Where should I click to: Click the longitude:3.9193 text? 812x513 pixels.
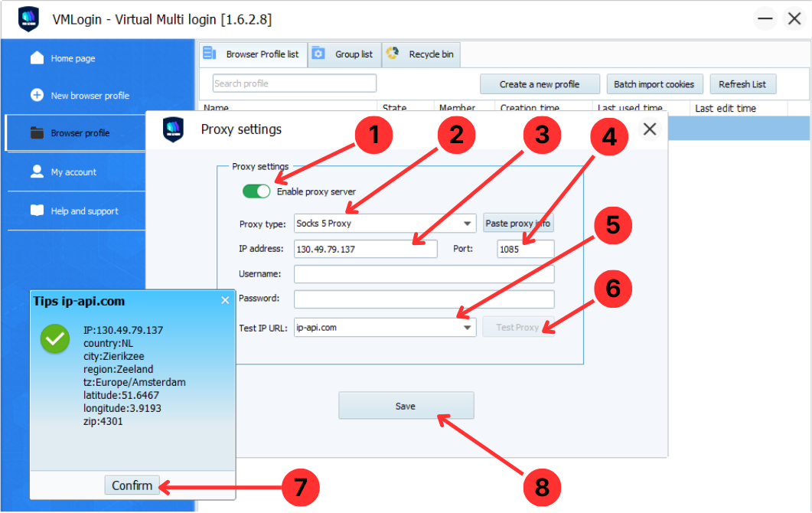click(x=122, y=408)
